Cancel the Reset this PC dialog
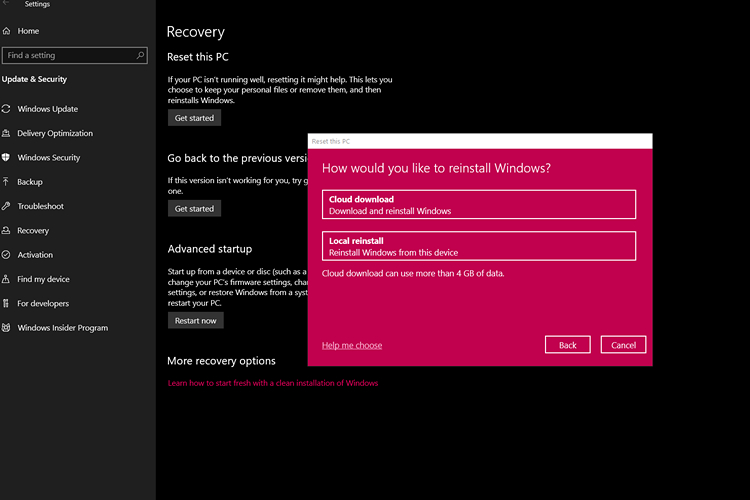 pos(623,345)
